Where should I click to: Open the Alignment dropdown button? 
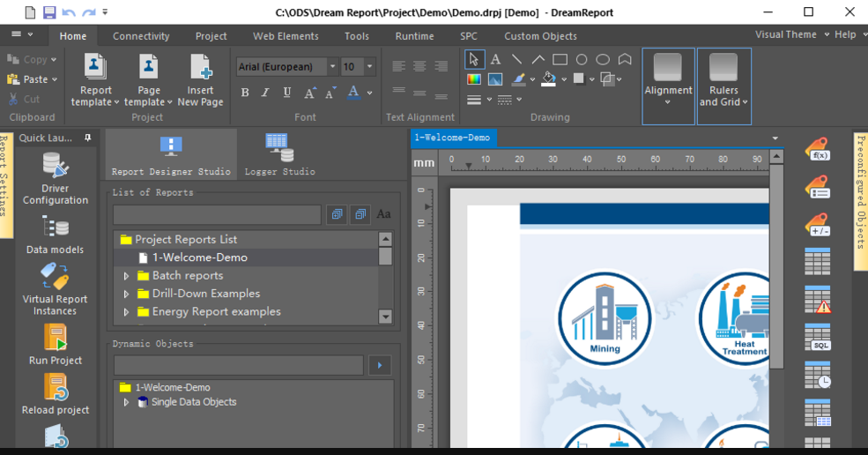pos(668,86)
